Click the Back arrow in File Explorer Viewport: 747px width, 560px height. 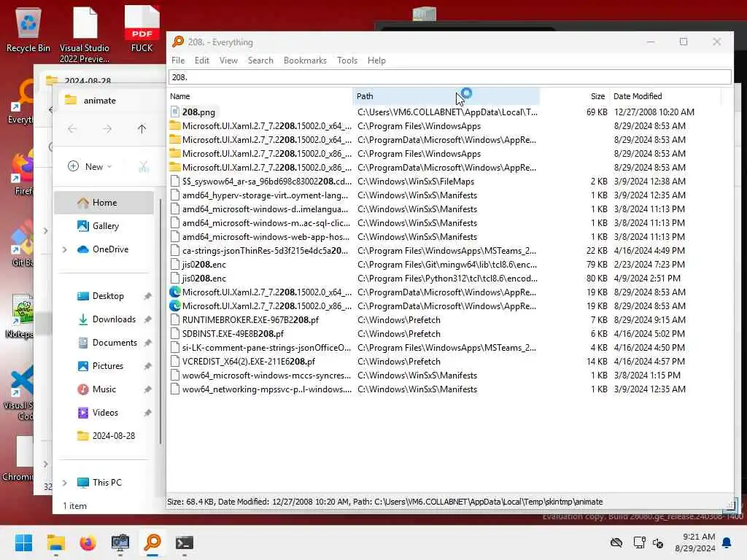pyautogui.click(x=72, y=128)
